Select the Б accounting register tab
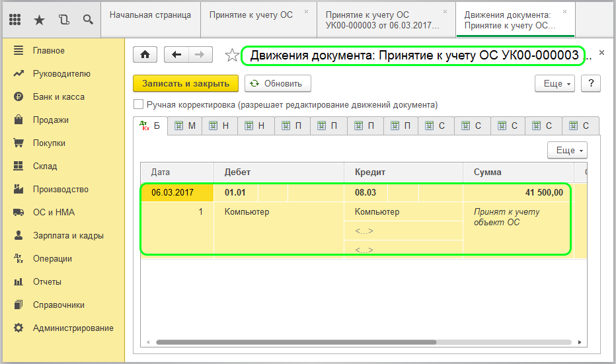616x364 pixels. click(151, 126)
